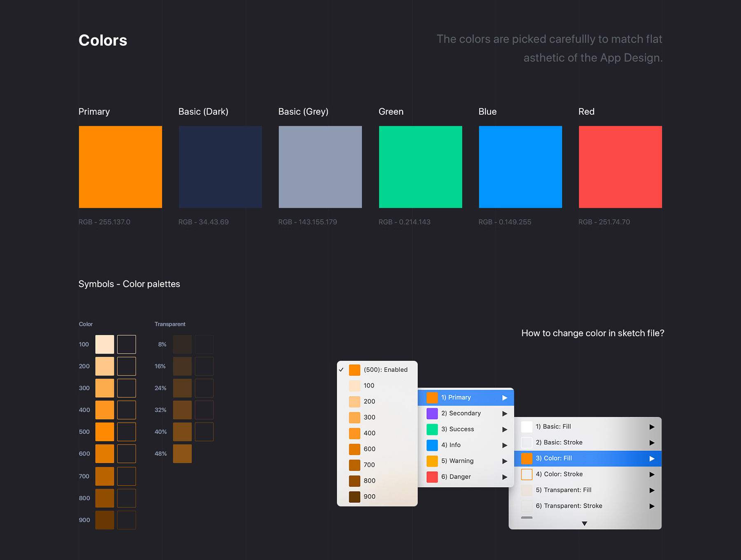Expand the Primary submenu arrow
The height and width of the screenshot is (560, 741).
click(x=505, y=398)
